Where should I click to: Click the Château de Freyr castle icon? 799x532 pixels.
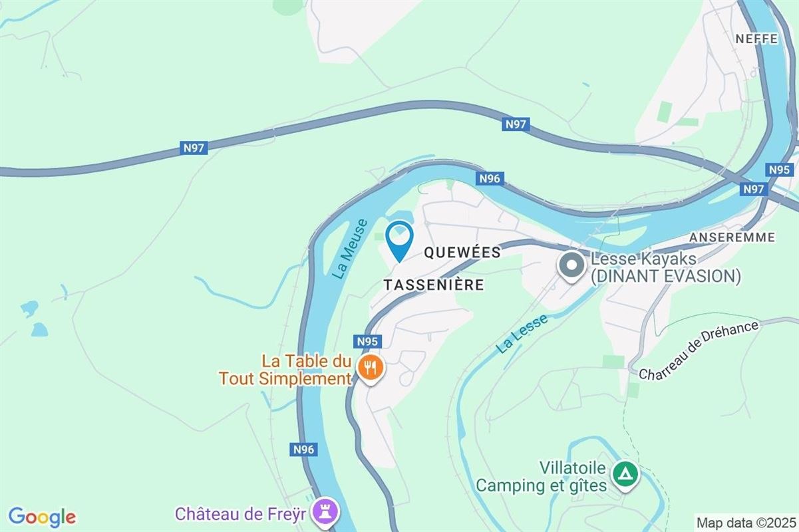click(x=329, y=512)
